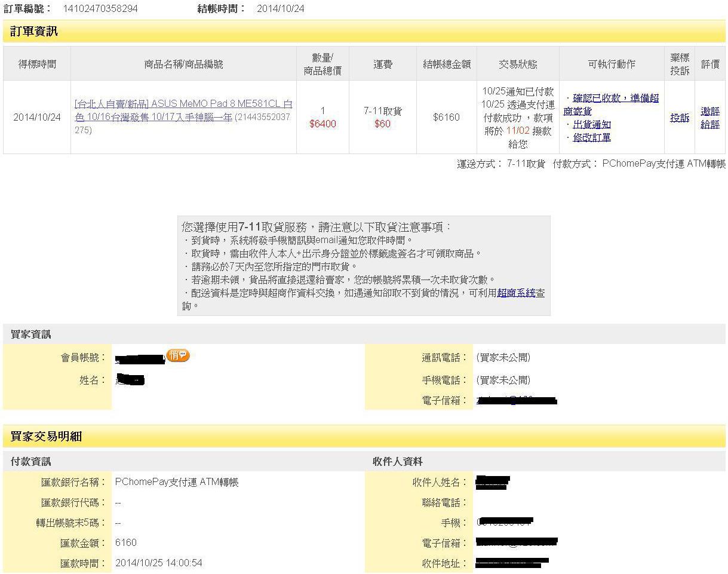The height and width of the screenshot is (574, 728).
Task: Click the PChomePay支付連 ATM轉帳 bank name value
Action: pyautogui.click(x=177, y=482)
